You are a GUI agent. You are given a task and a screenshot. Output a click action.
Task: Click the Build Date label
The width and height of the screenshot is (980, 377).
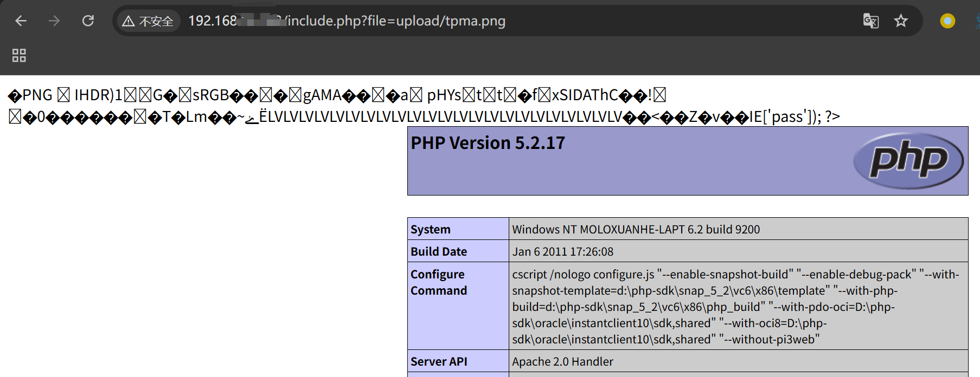(439, 252)
